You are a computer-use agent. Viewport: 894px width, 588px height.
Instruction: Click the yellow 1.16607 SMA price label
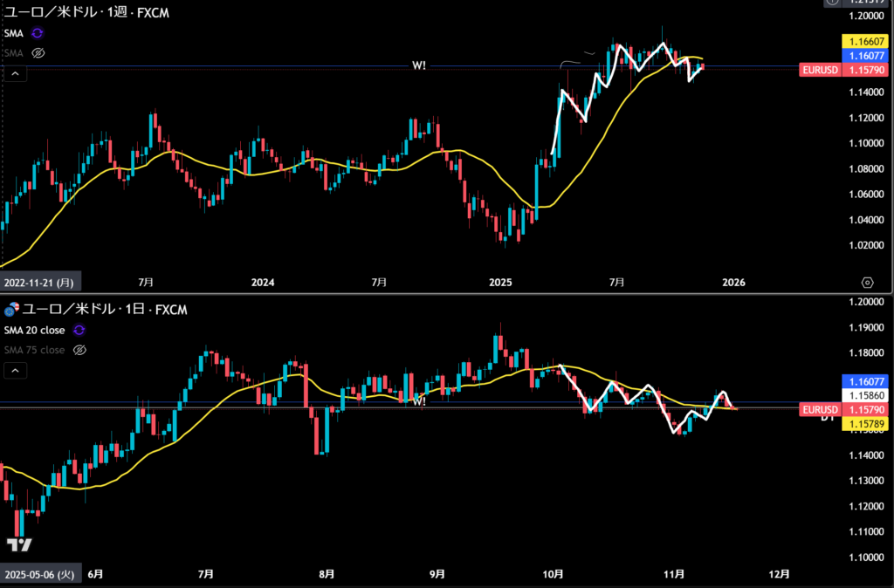pyautogui.click(x=865, y=41)
